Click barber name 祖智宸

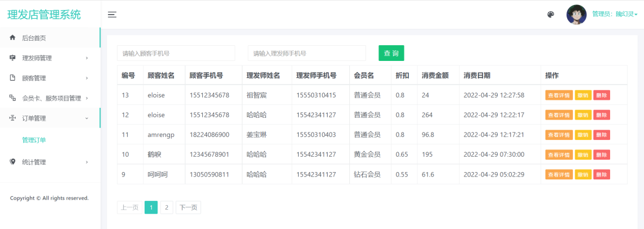(x=256, y=95)
